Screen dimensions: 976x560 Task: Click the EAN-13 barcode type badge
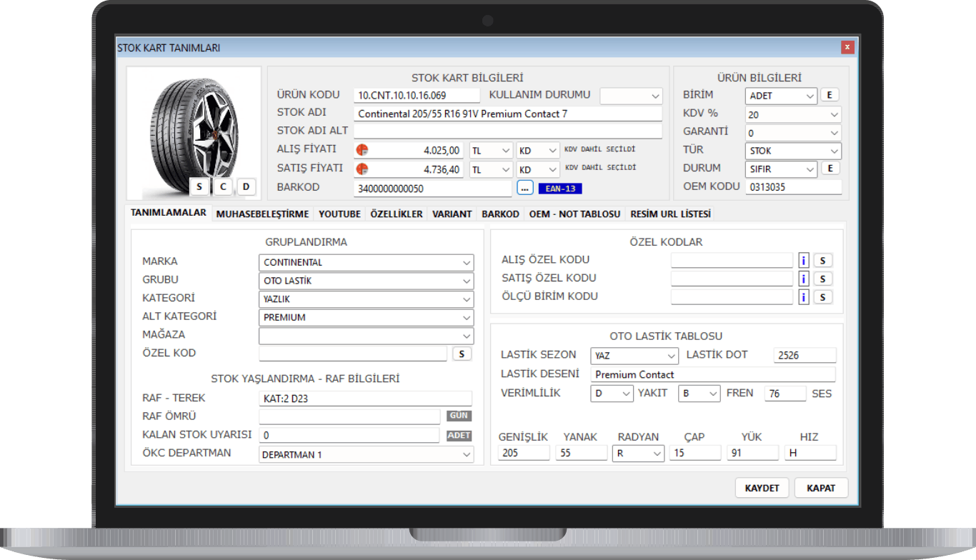[561, 189]
